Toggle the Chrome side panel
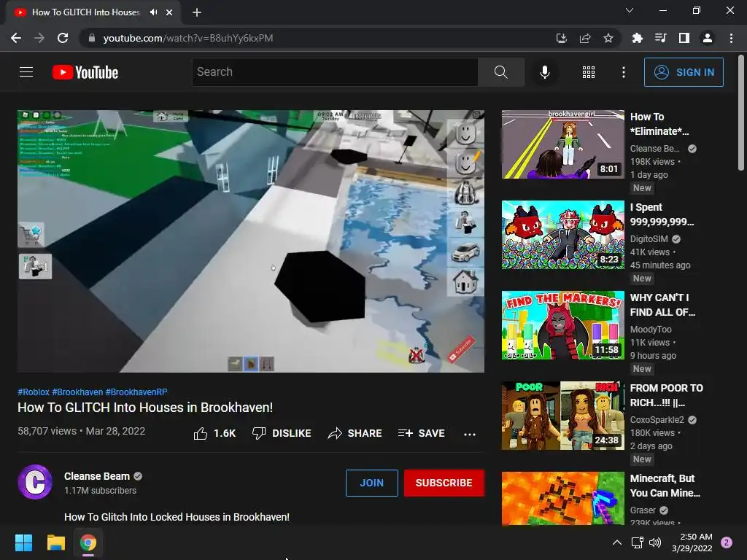The height and width of the screenshot is (560, 747). click(684, 38)
